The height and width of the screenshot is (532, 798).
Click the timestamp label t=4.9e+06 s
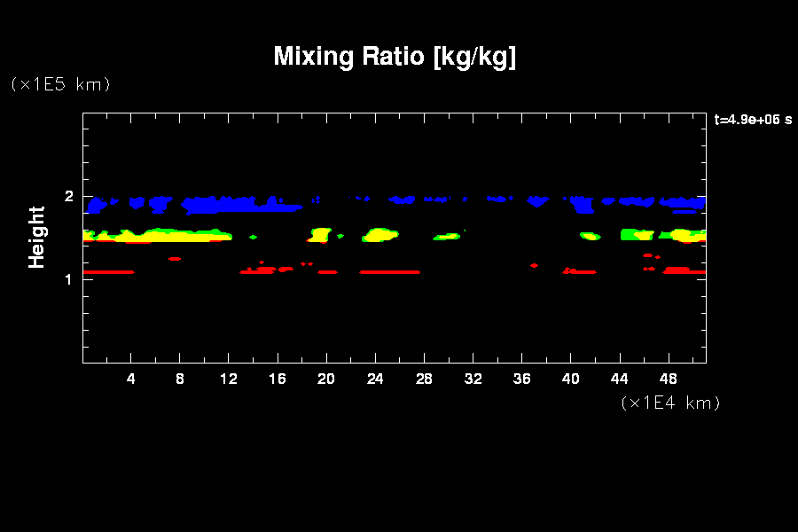tap(753, 120)
